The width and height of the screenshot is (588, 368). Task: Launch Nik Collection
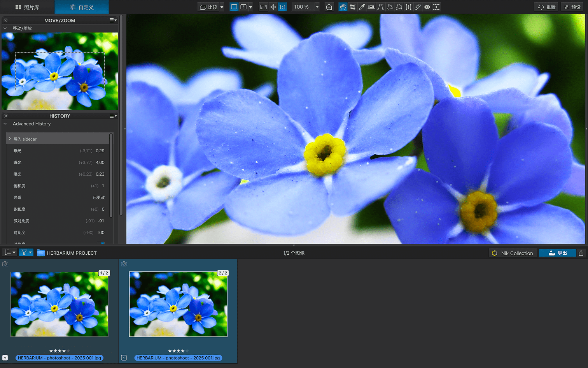pos(513,253)
